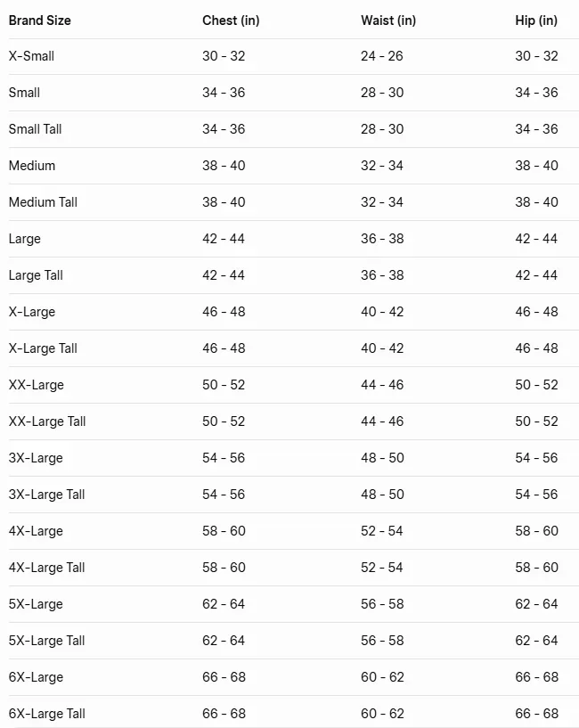Select the Small Tall size label

(36, 129)
